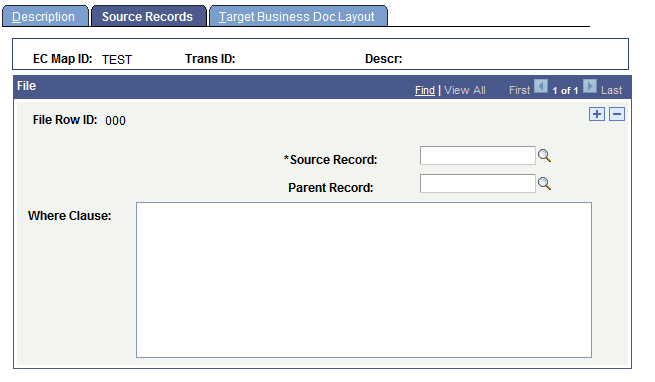Select the EC Map ID value TEST

click(117, 60)
